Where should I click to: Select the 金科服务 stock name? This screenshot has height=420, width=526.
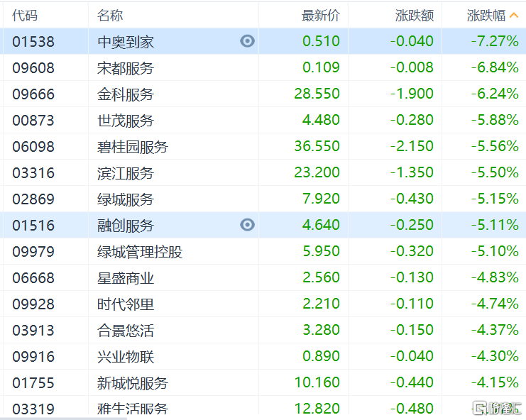point(126,94)
